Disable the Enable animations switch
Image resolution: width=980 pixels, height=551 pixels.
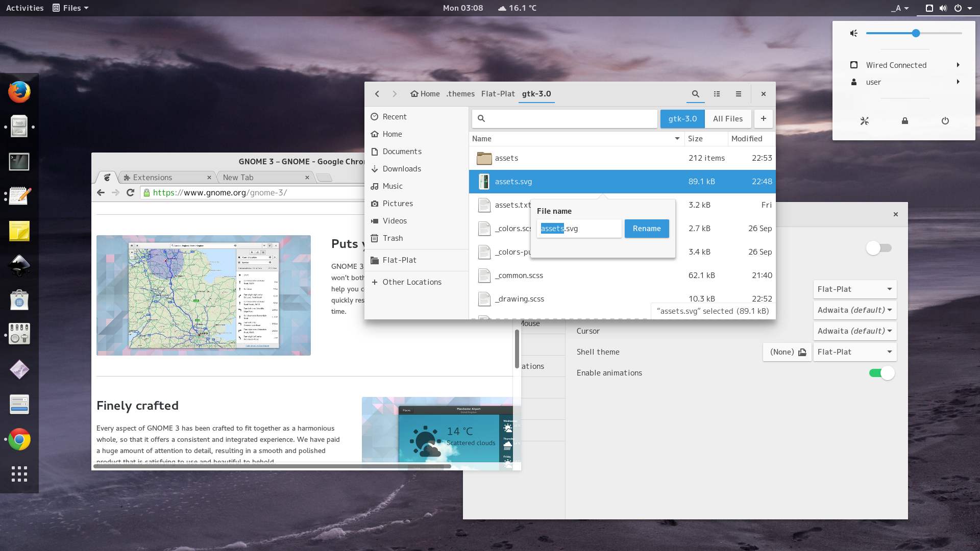point(881,373)
